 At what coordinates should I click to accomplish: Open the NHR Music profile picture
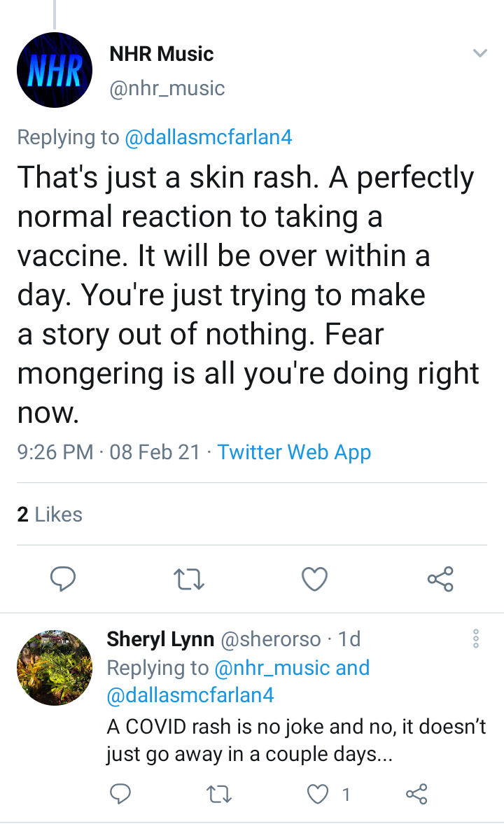pyautogui.click(x=55, y=70)
